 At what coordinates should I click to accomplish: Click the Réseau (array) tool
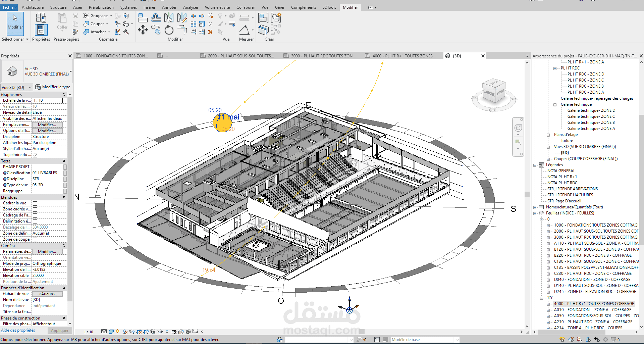pos(194,24)
